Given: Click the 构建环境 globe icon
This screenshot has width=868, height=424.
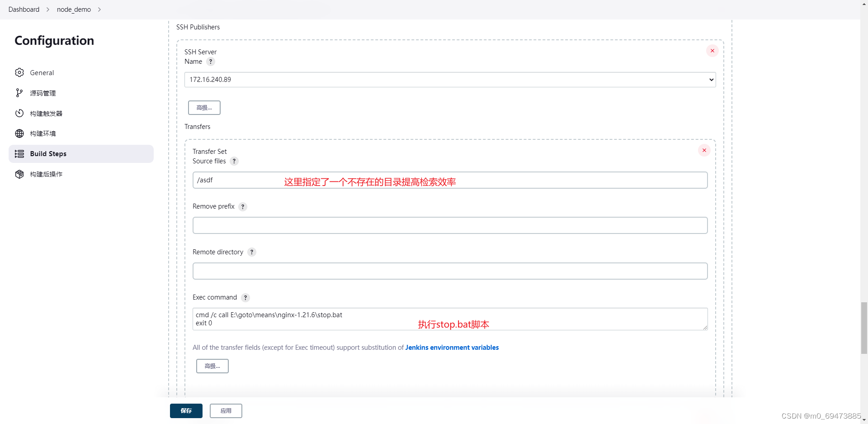Looking at the screenshot, I should [19, 133].
